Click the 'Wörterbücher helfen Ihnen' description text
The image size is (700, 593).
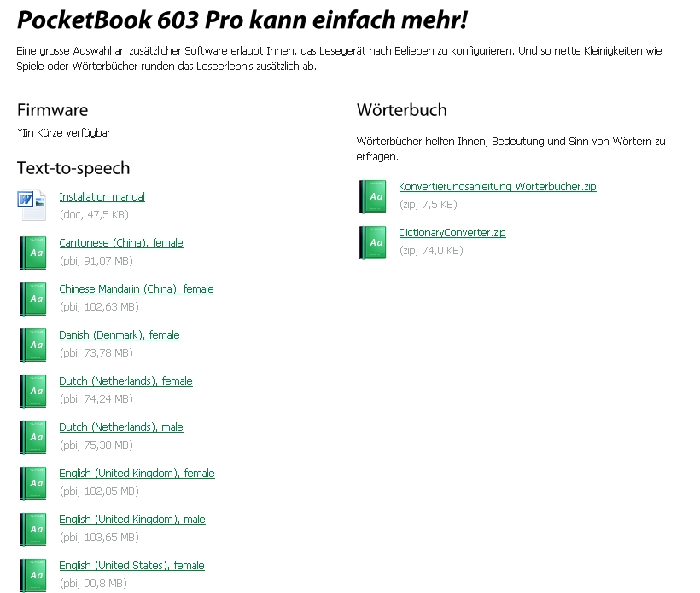[510, 149]
